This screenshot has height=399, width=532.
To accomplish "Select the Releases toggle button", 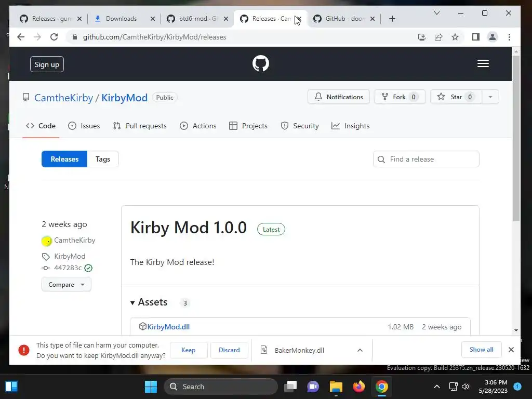I will 64,159.
